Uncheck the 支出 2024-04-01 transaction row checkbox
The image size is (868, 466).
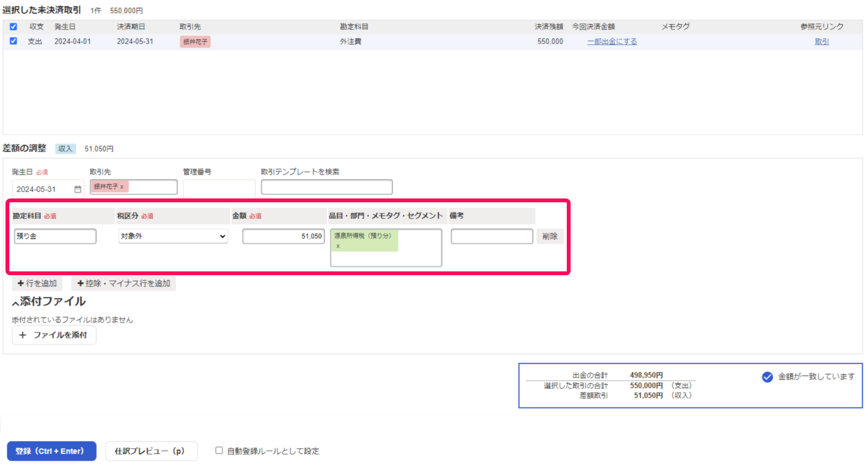[13, 41]
